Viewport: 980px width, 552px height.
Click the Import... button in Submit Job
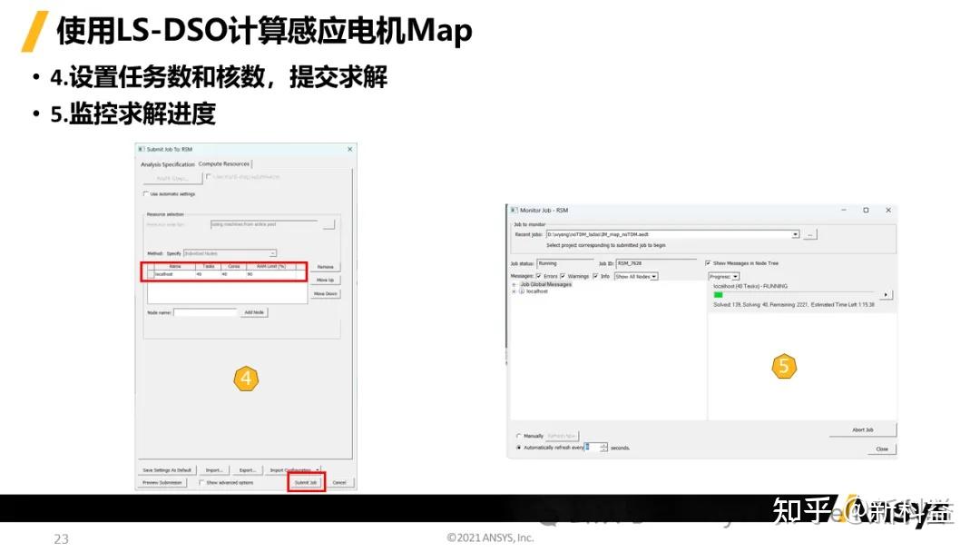click(x=214, y=470)
